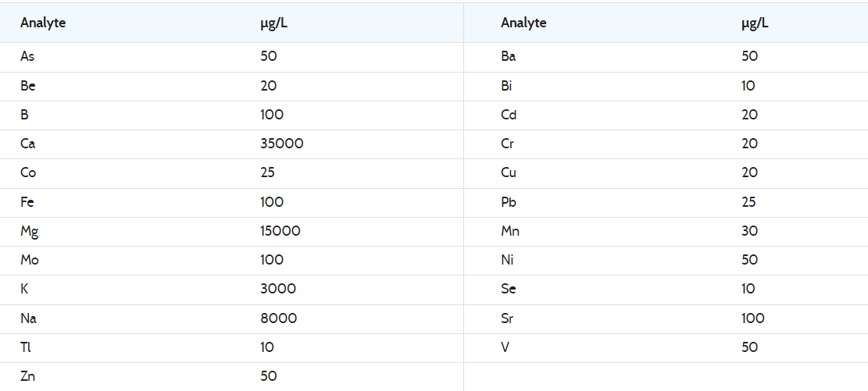Select the Co value 25
The width and height of the screenshot is (868, 391).
(267, 173)
